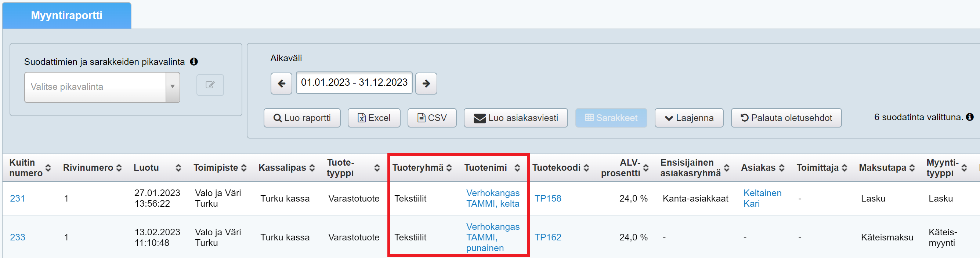Open product code TP162 link
This screenshot has height=258, width=980.
[548, 237]
